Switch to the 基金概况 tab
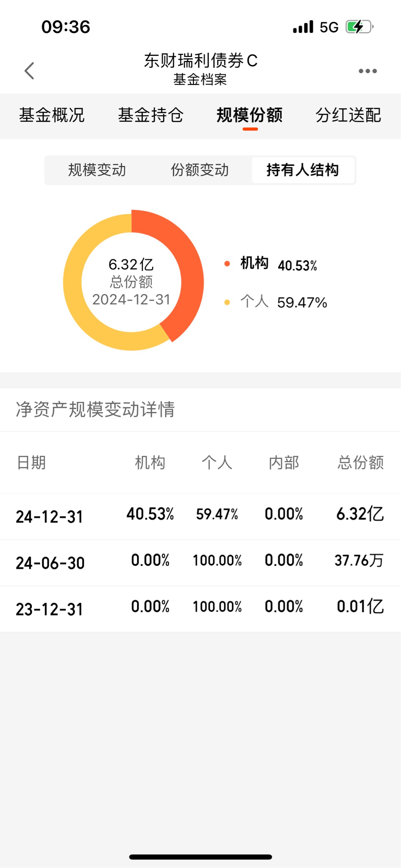Viewport: 401px width, 868px height. pos(52,115)
